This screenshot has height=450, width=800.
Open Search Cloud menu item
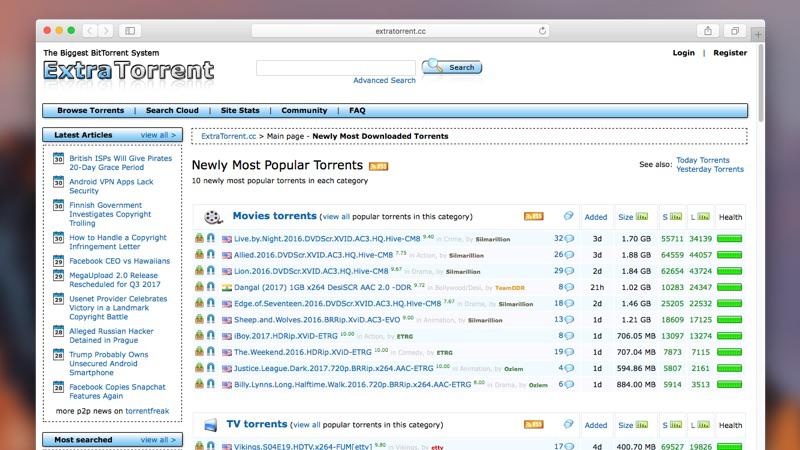pyautogui.click(x=172, y=110)
